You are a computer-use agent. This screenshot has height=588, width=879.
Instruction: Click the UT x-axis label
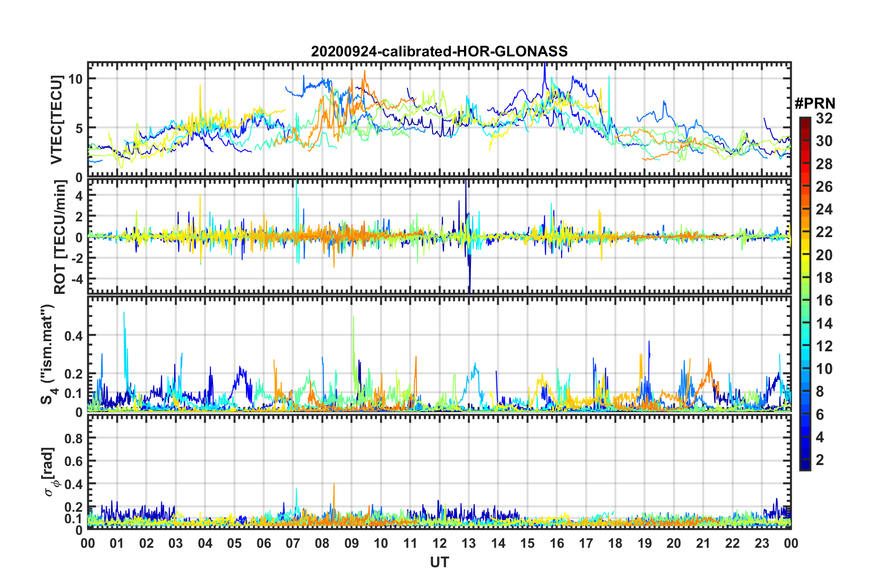tap(439, 562)
